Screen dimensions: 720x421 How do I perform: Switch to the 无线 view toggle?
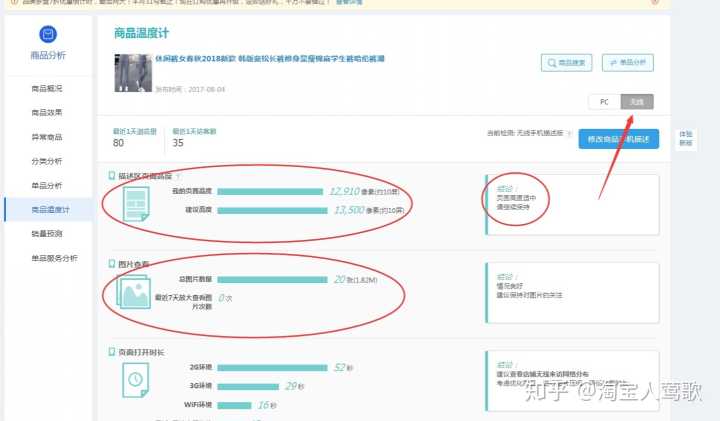click(637, 102)
